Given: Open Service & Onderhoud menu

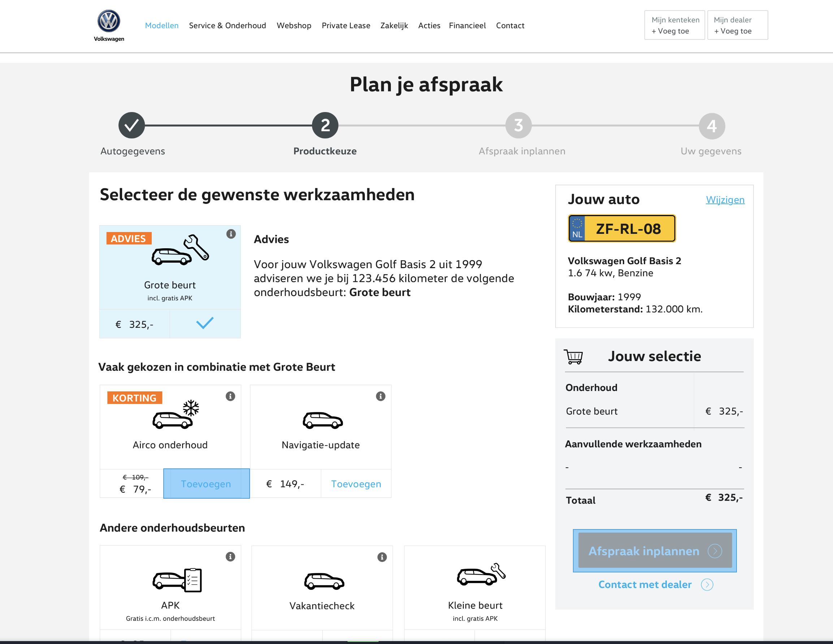Looking at the screenshot, I should [x=227, y=26].
